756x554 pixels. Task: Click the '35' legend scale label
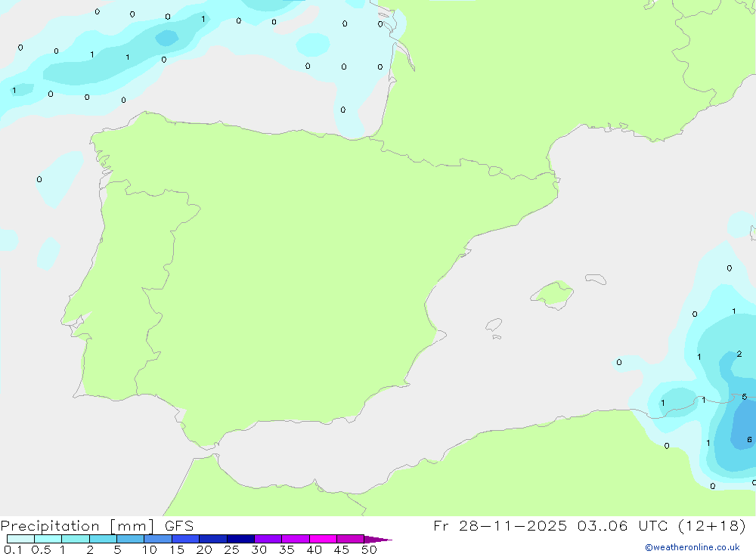[287, 549]
